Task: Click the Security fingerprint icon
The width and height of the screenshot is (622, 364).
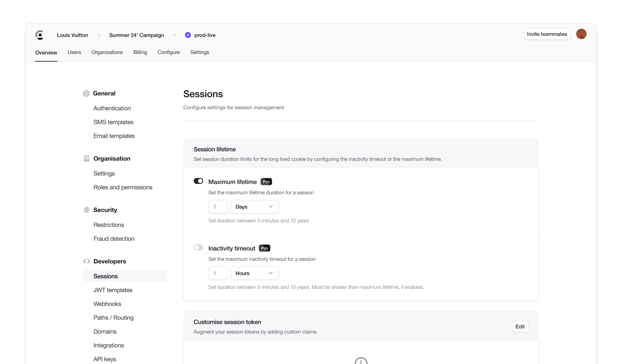Action: [86, 210]
